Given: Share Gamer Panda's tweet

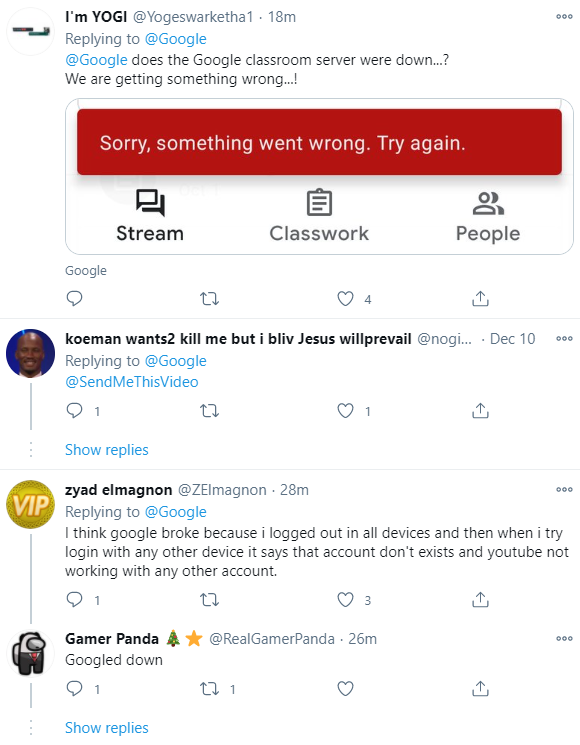Looking at the screenshot, I should tap(480, 688).
